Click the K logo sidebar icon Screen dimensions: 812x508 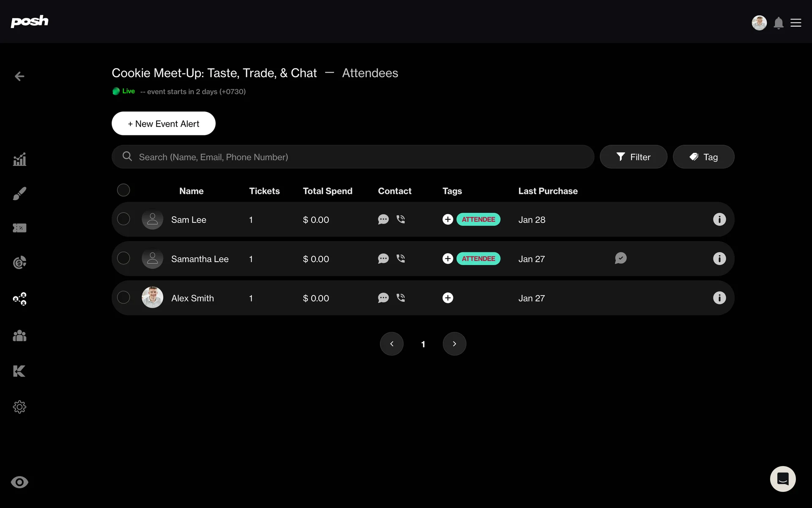(19, 371)
